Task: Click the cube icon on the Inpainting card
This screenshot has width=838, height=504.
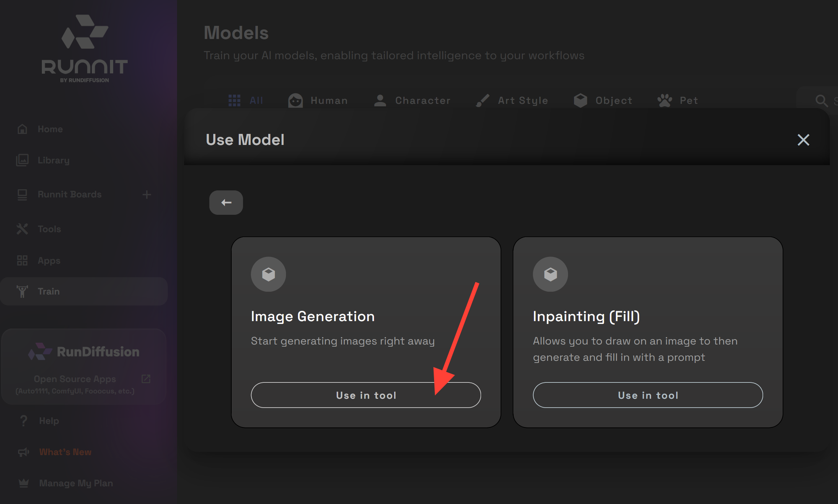Action: (x=550, y=274)
